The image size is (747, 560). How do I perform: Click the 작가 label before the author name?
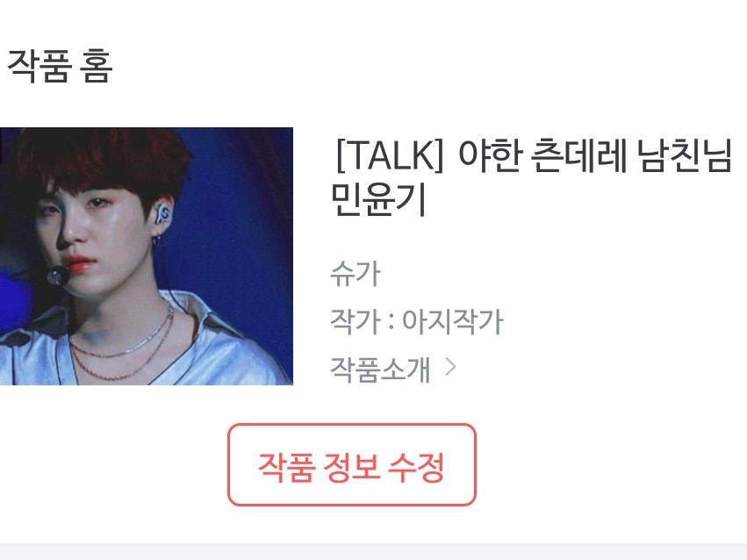356,320
